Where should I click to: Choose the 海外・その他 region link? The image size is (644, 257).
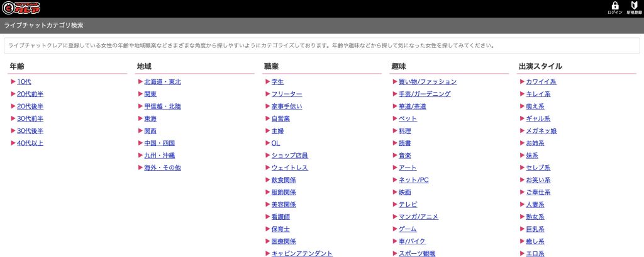(x=162, y=168)
